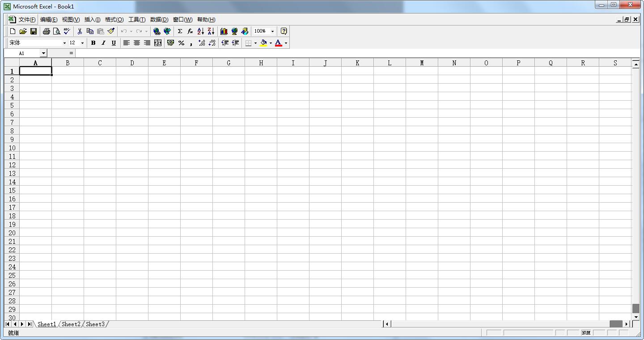Viewport: 644px width, 340px height.
Task: Toggle underline formatting
Action: tap(114, 43)
